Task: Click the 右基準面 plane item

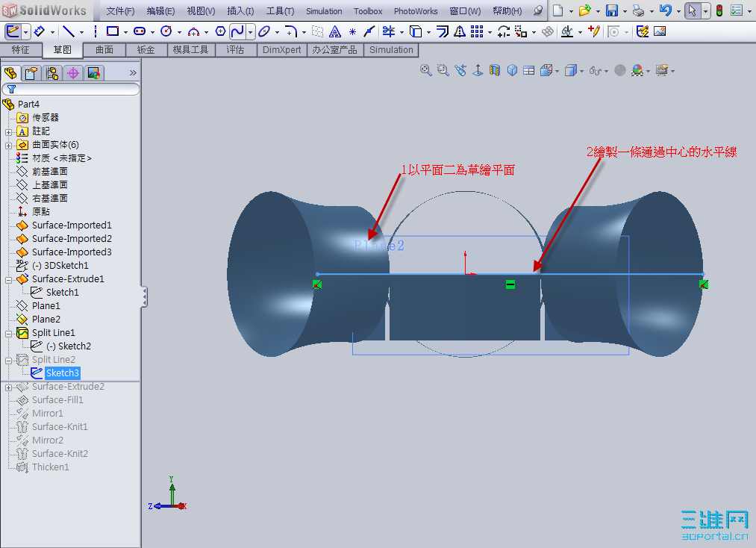Action: [50, 199]
